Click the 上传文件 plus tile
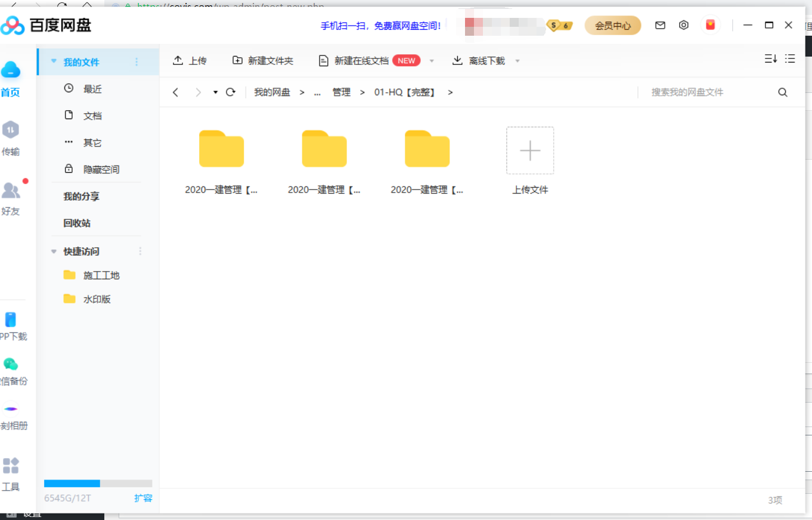Viewport: 812px width, 520px height. 530,151
